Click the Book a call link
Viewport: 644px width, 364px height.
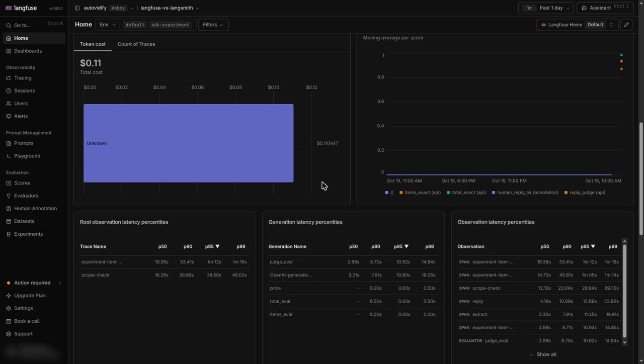coord(34,321)
